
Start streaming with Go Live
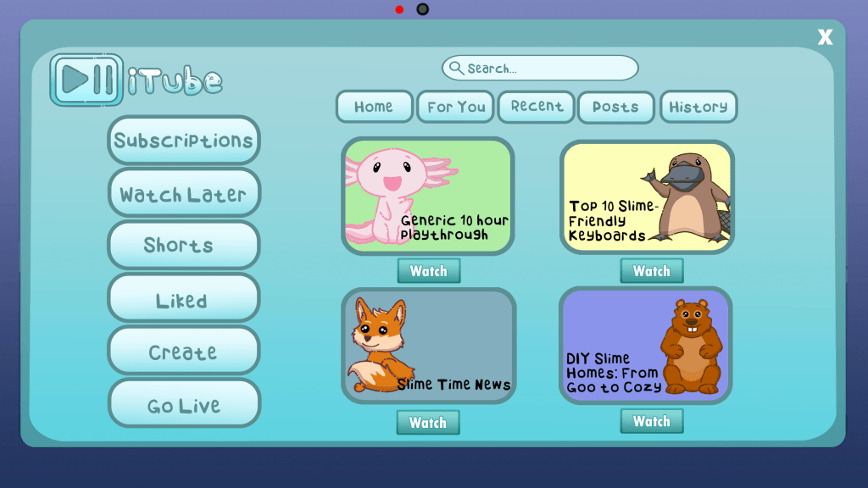point(183,404)
